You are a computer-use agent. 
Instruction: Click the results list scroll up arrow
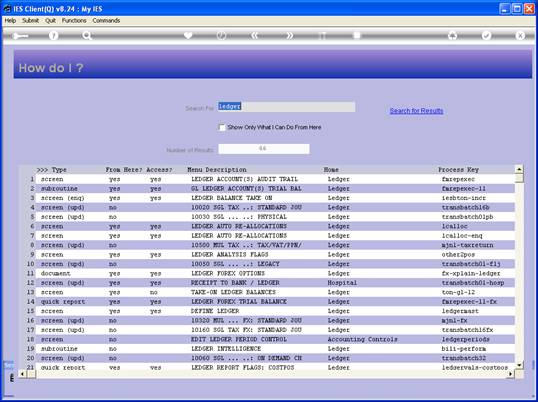coord(519,169)
